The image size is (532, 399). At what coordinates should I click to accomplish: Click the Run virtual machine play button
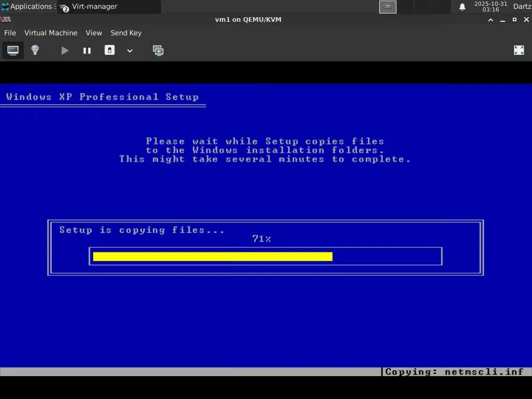pos(64,51)
